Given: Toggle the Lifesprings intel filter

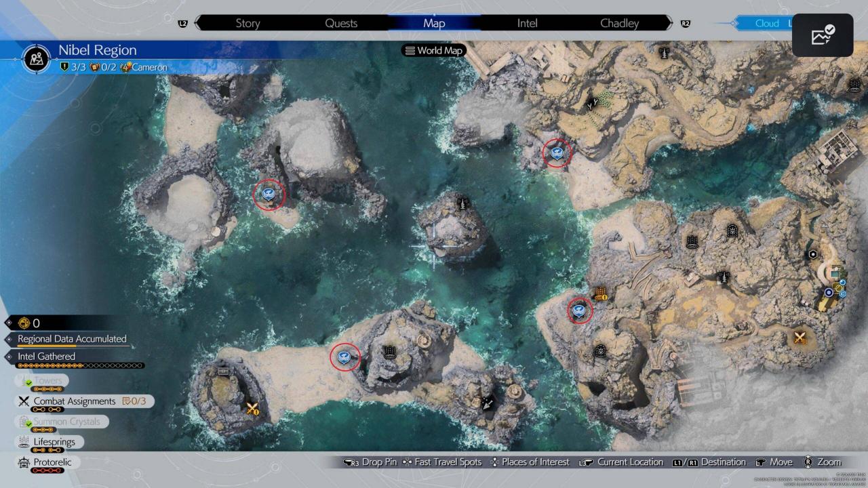Looking at the screenshot, I should (x=50, y=442).
